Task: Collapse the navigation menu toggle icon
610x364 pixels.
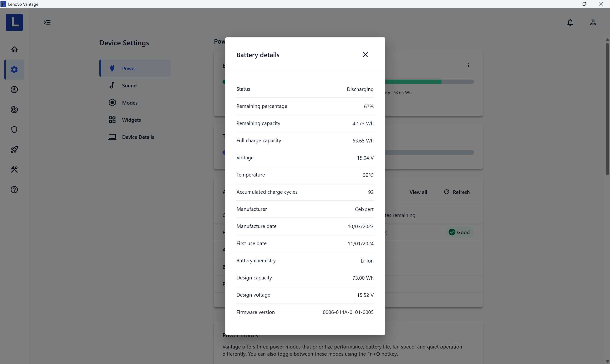Action: (x=47, y=22)
